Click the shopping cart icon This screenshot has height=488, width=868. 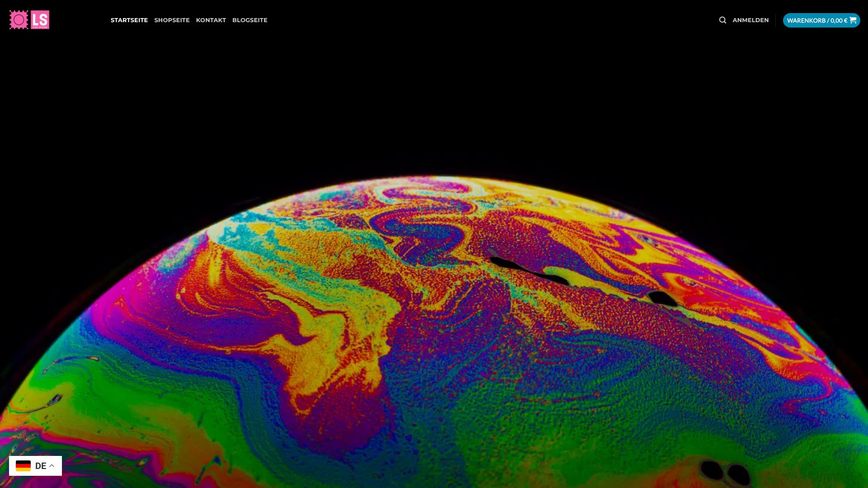(853, 20)
